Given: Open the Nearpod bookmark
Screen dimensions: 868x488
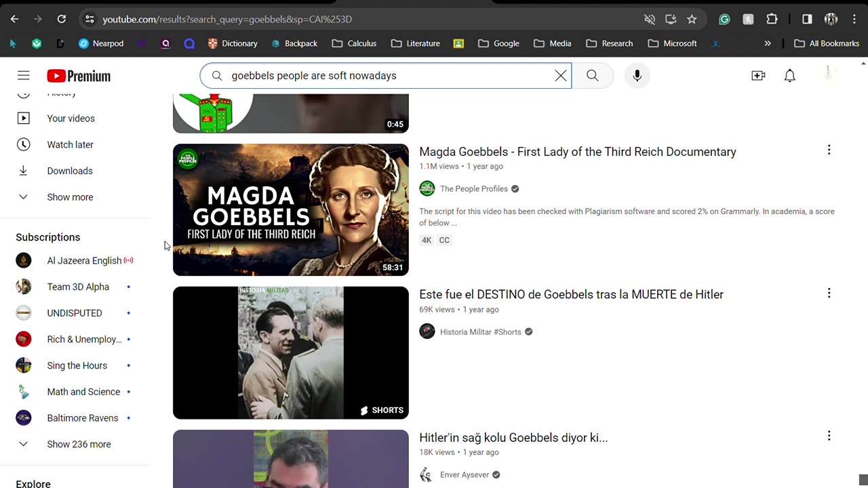Looking at the screenshot, I should (x=101, y=43).
